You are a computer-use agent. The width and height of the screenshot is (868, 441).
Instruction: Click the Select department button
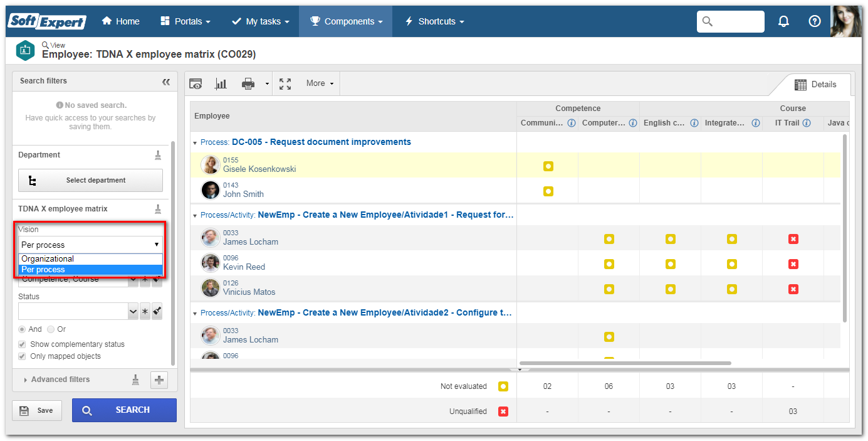tap(90, 181)
